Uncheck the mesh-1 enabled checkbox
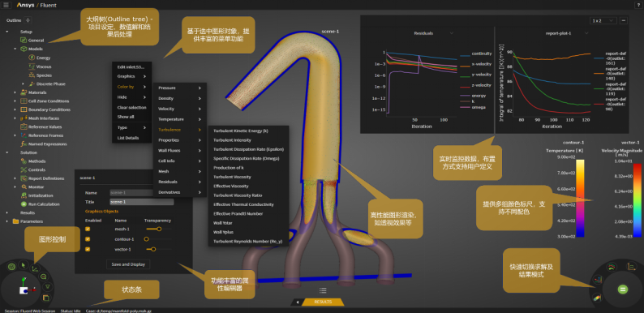Screen dimensions: 644x313 coord(88,229)
